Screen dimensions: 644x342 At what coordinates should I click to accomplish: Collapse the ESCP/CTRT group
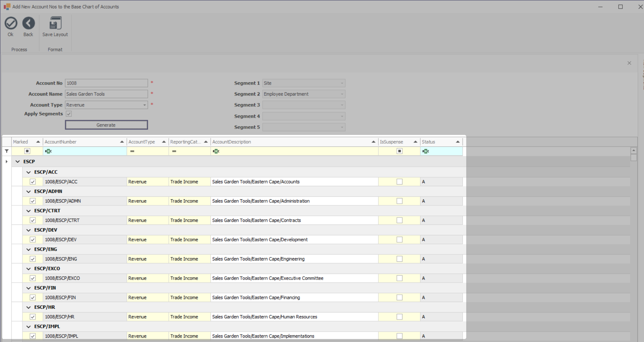(29, 211)
